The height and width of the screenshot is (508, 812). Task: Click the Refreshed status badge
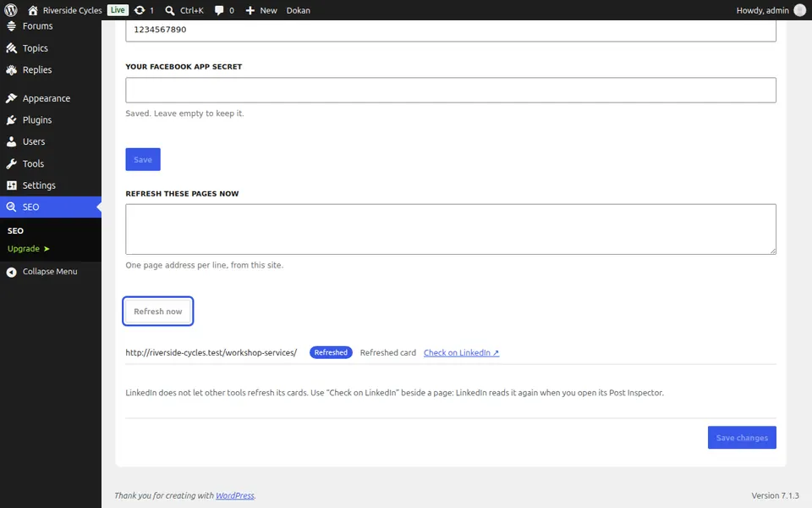(x=331, y=352)
